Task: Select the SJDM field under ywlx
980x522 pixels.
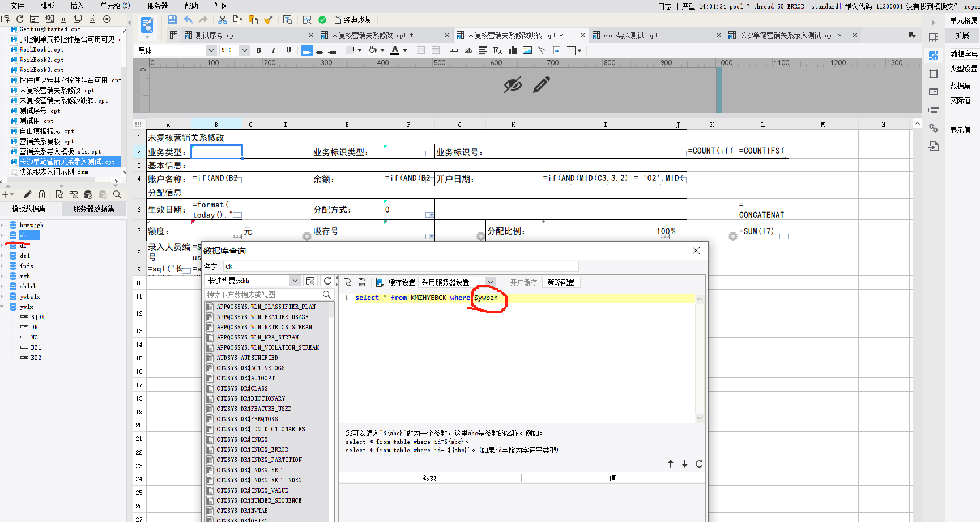Action: [x=38, y=317]
